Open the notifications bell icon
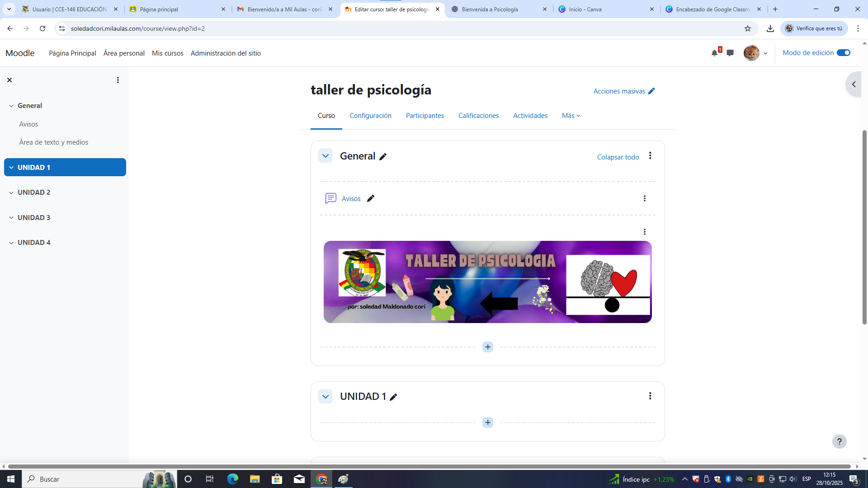The image size is (868, 488). (x=714, y=53)
